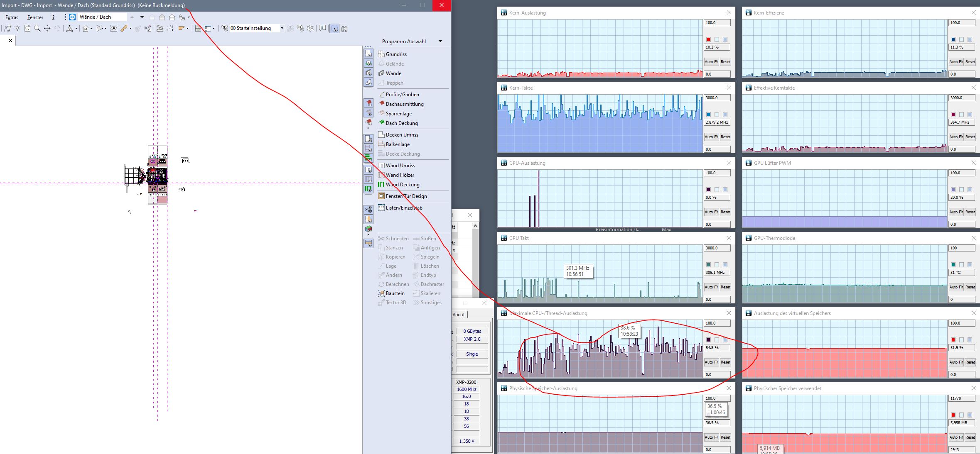This screenshot has height=454, width=980.
Task: Toggle Wände visibility eye in side strip
Action: 368,73
